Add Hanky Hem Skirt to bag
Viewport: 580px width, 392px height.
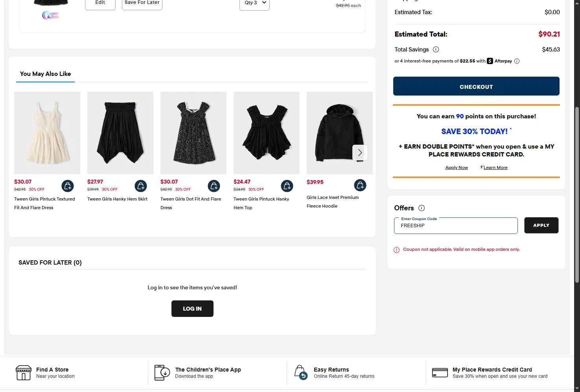[x=141, y=186]
